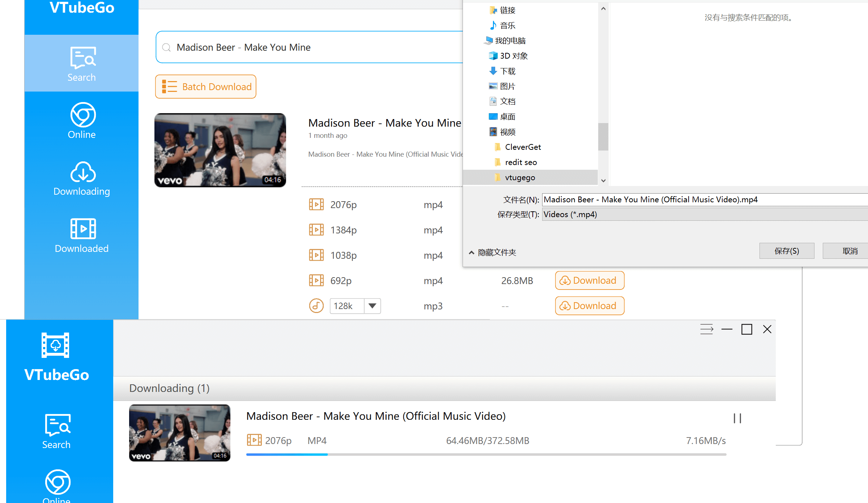Image resolution: width=868 pixels, height=503 pixels.
Task: Click the Batch Download button
Action: coord(206,87)
